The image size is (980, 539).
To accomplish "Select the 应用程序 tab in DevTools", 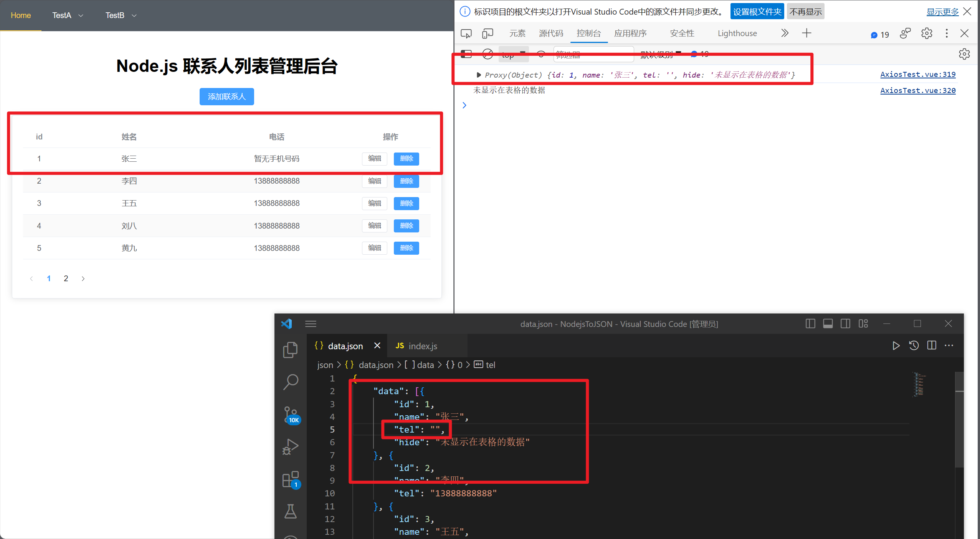I will (x=630, y=33).
